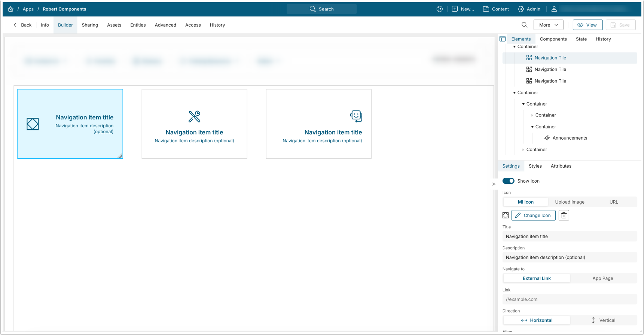The width and height of the screenshot is (644, 335).
Task: Open the Attributes tab
Action: click(x=561, y=166)
